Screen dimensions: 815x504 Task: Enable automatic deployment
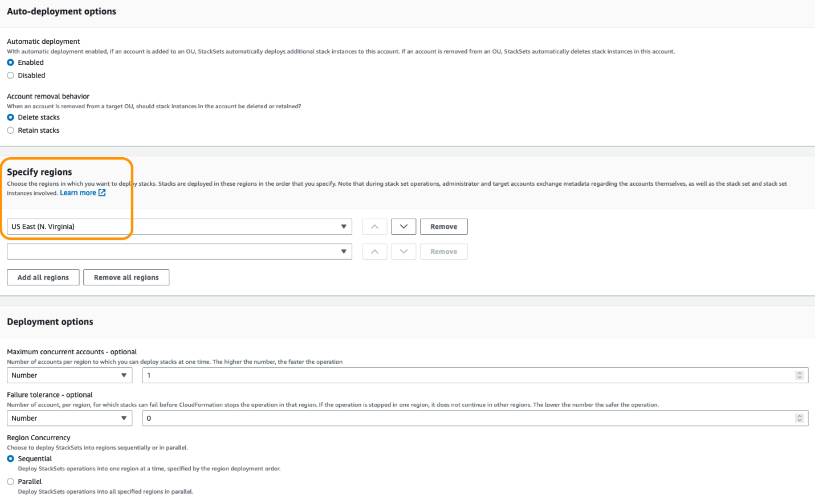[10, 62]
